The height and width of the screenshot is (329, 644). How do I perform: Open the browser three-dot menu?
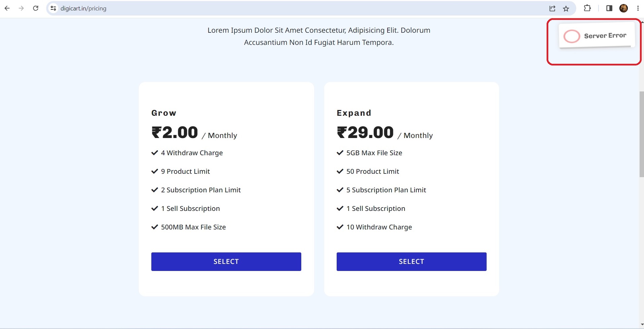pyautogui.click(x=638, y=8)
